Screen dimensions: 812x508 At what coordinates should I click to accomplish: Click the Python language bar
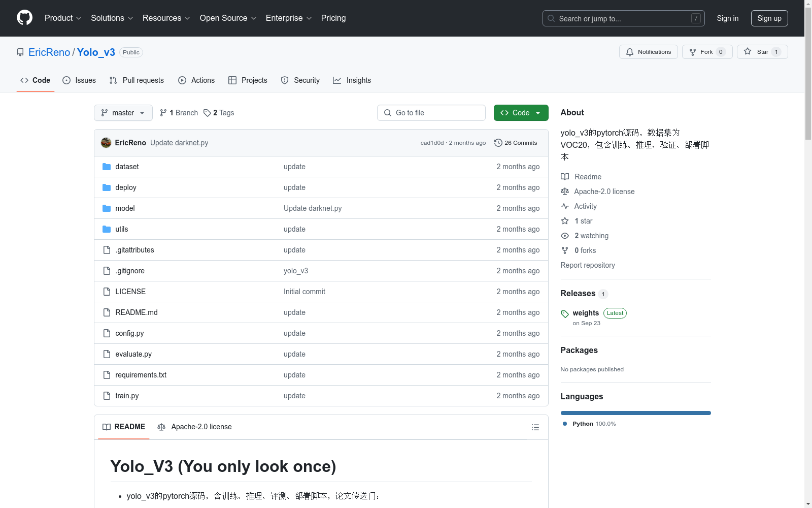coord(636,413)
